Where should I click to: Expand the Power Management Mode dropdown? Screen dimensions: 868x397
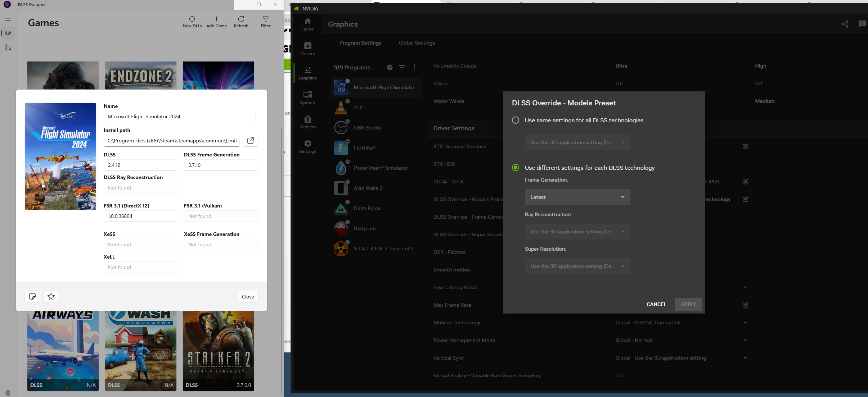[x=745, y=340]
